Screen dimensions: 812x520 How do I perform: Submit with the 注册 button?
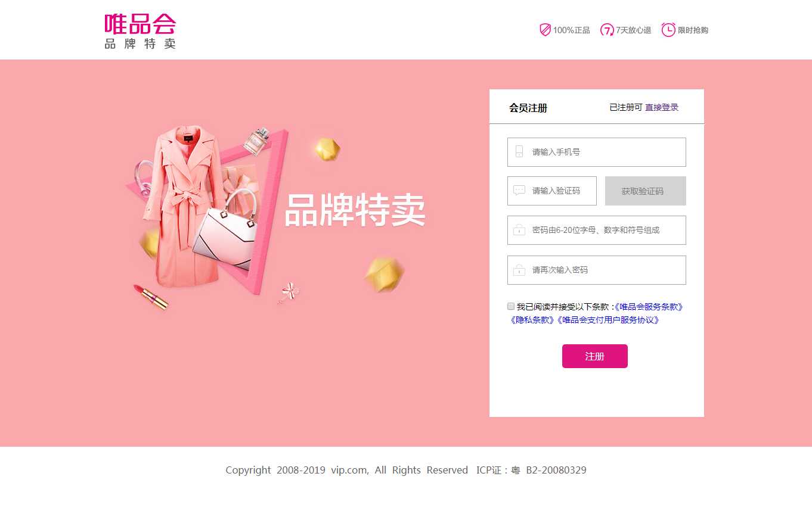[595, 356]
